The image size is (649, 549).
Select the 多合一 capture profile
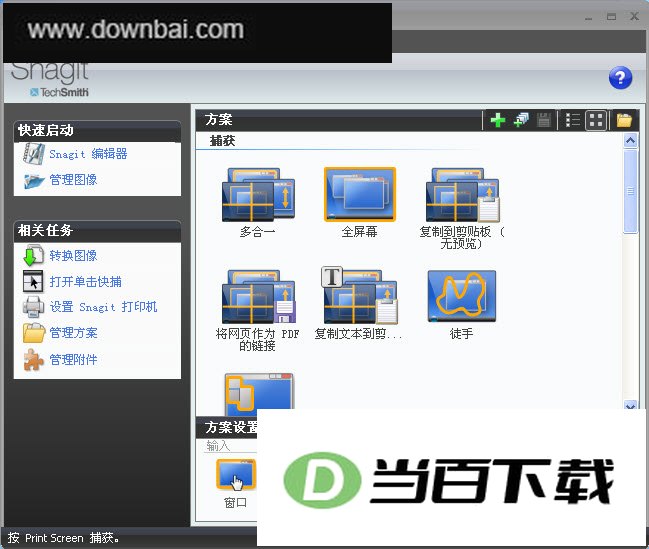[x=258, y=202]
